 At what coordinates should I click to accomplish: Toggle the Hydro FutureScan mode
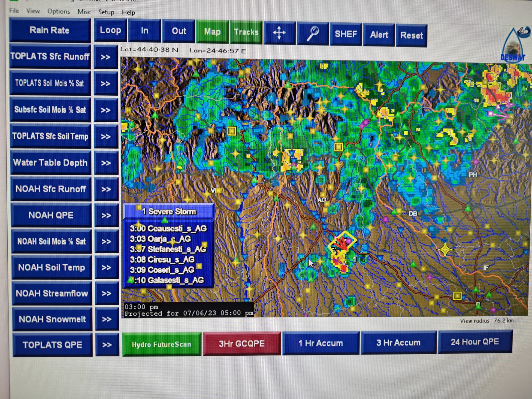(x=162, y=344)
